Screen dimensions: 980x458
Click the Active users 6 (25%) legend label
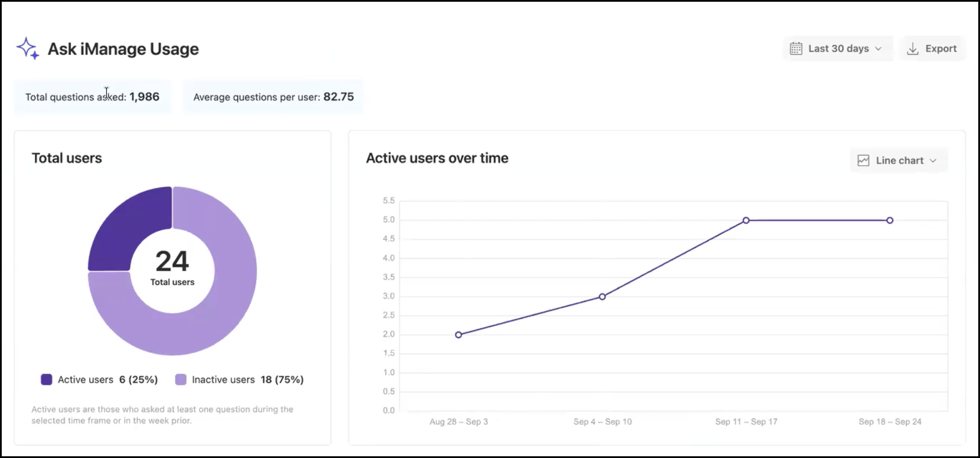pos(108,379)
